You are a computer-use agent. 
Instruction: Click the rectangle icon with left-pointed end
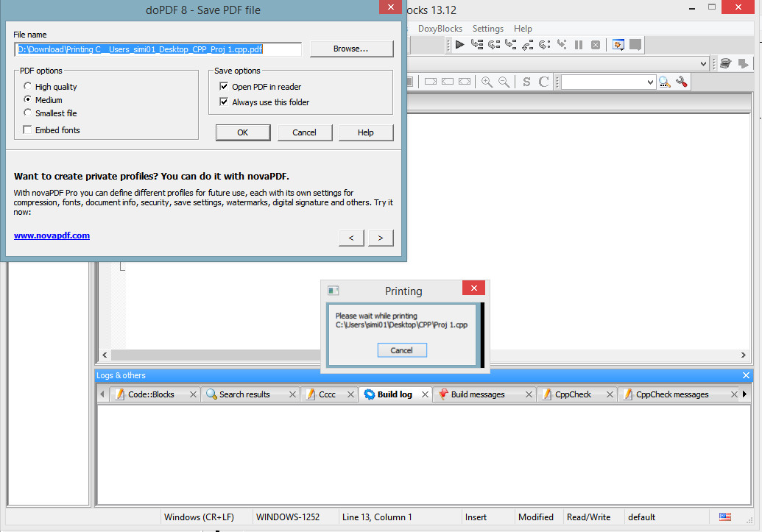coord(448,82)
